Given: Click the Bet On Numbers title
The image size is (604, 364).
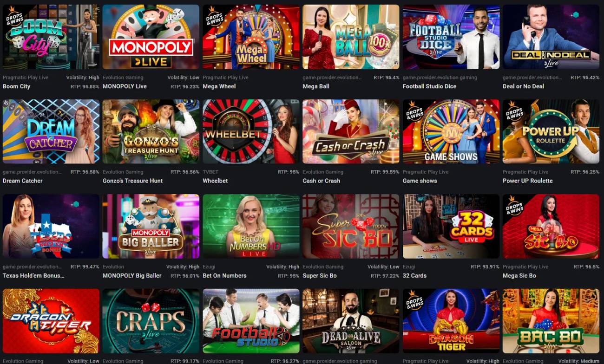Looking at the screenshot, I should tap(224, 275).
